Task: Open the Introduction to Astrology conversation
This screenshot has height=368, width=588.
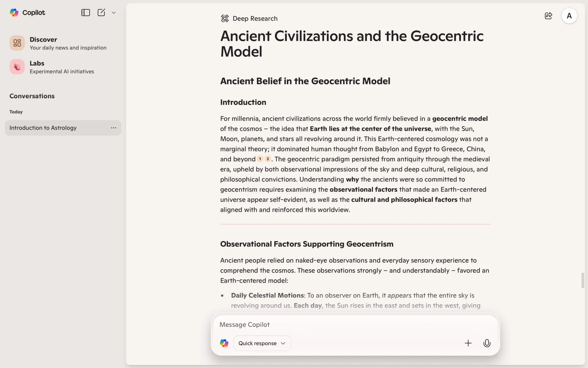Action: (x=43, y=128)
